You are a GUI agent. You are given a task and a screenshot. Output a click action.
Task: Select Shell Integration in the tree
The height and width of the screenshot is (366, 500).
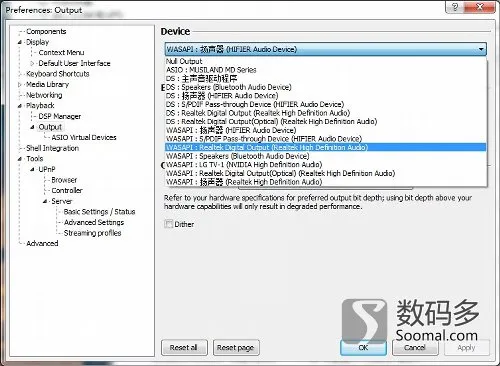tap(53, 148)
